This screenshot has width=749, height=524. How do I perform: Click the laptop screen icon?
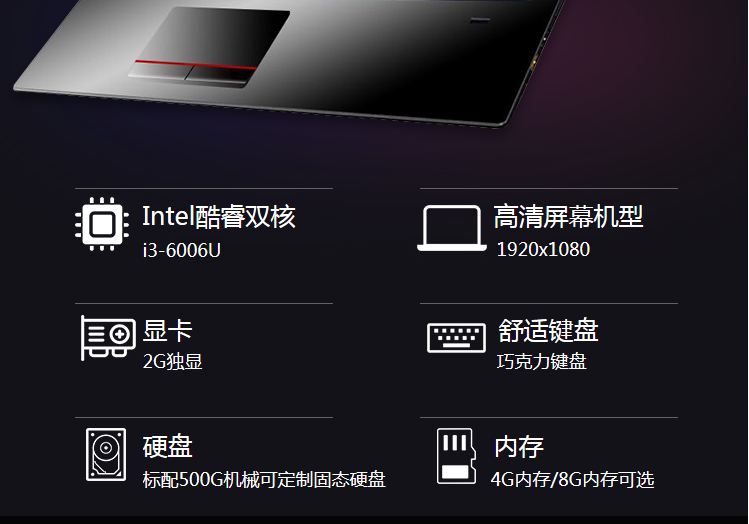point(452,228)
